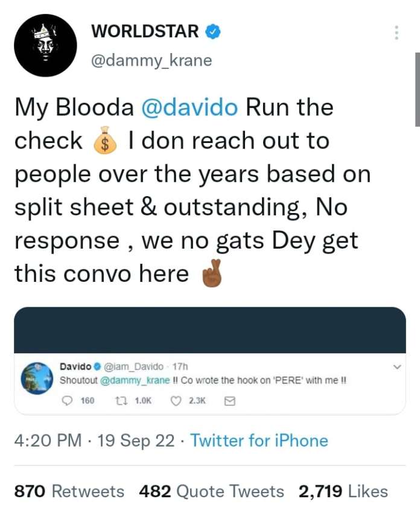This screenshot has height=513, width=420.
Task: View the 2,719 Likes list
Action: [343, 491]
